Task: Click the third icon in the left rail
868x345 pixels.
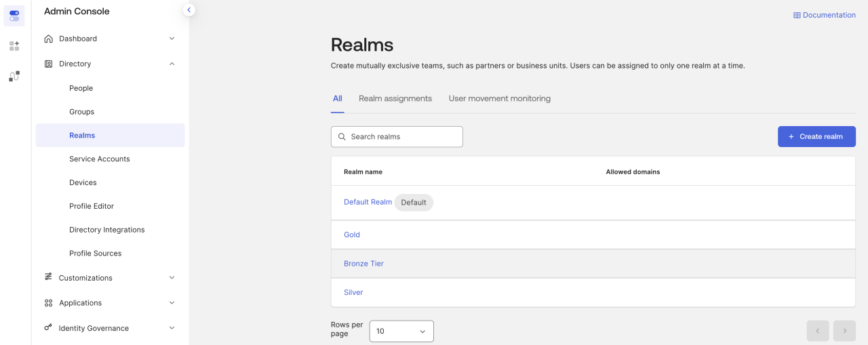Action: [14, 76]
